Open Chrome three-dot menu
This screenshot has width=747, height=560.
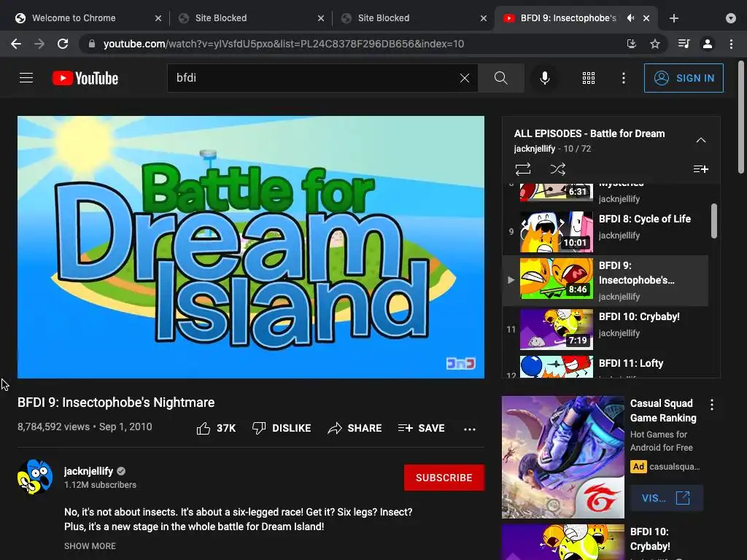pos(731,44)
